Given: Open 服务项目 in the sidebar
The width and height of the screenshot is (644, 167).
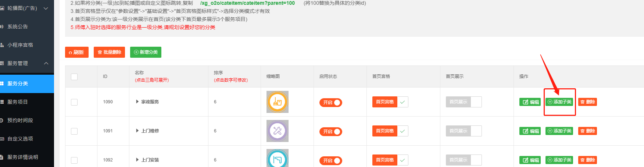Looking at the screenshot, I should tap(18, 102).
